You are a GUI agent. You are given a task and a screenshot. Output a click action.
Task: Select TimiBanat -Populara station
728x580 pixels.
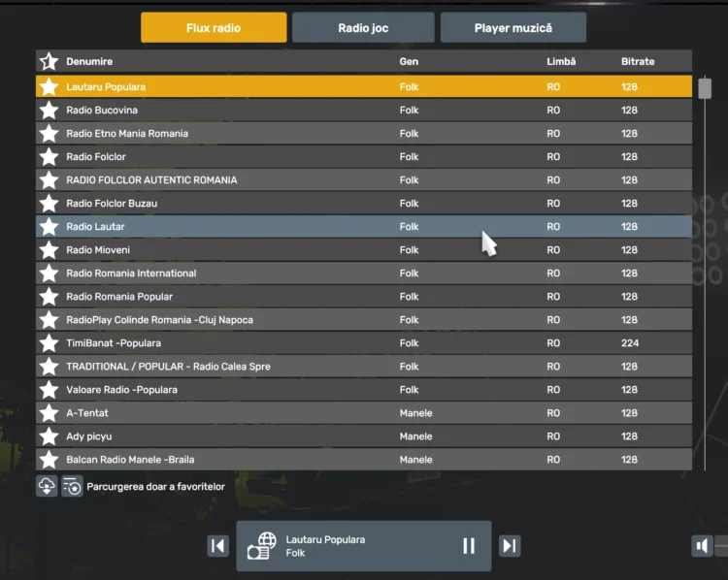point(364,343)
